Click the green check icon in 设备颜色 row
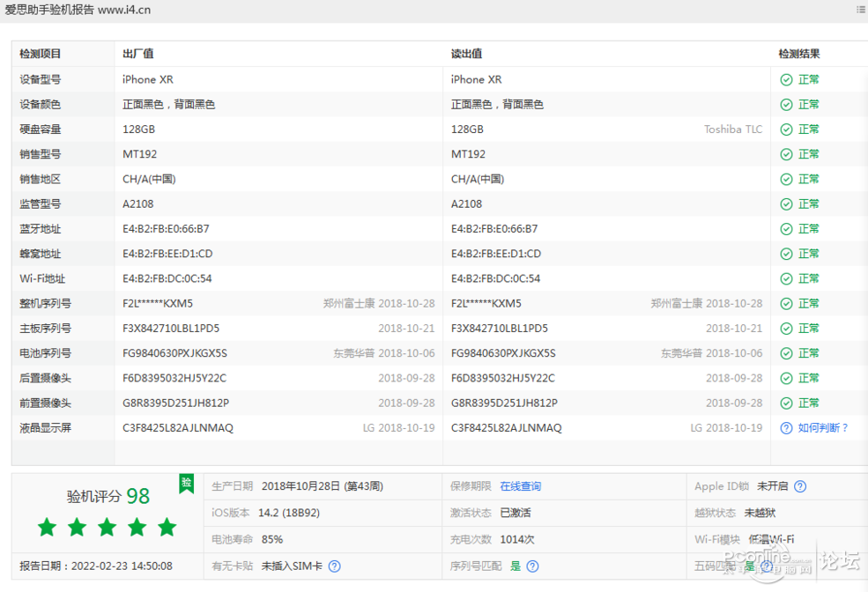The width and height of the screenshot is (868, 592). point(786,105)
